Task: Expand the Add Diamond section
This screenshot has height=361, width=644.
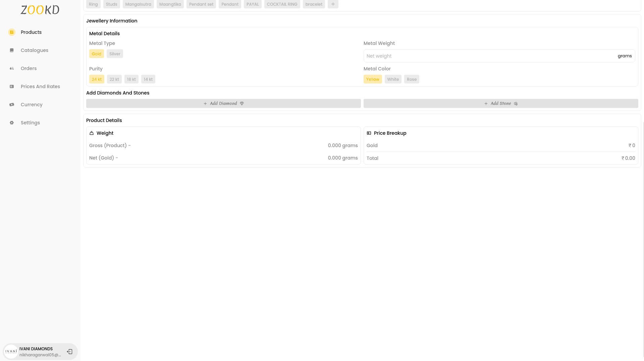Action: pyautogui.click(x=223, y=103)
